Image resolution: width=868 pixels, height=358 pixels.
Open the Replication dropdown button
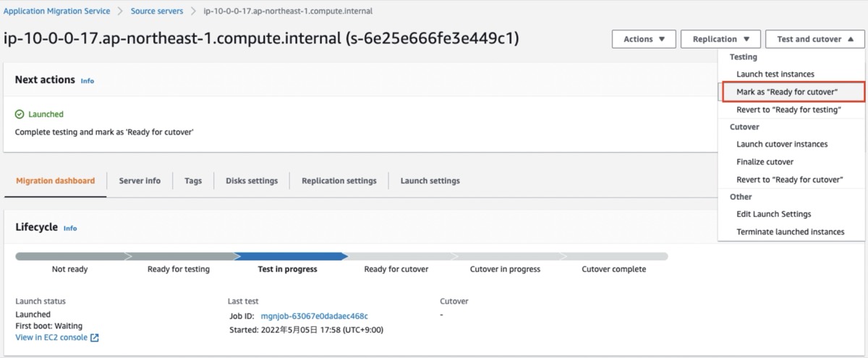point(720,39)
